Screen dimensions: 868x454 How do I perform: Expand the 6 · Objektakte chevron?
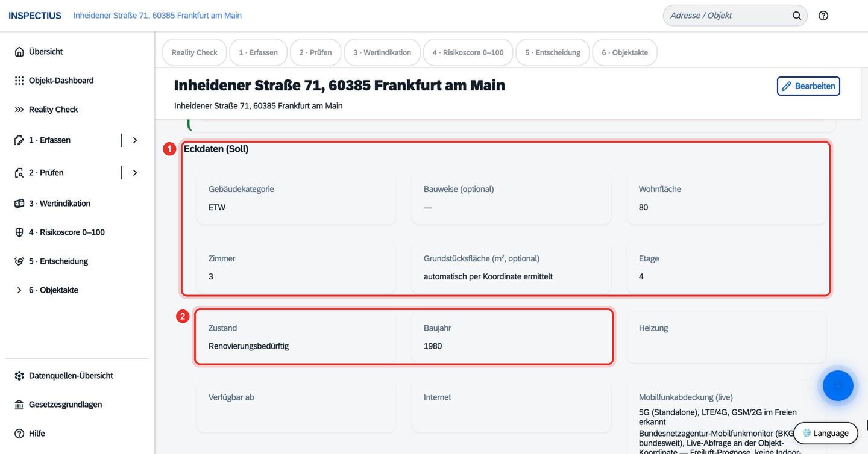(x=19, y=290)
